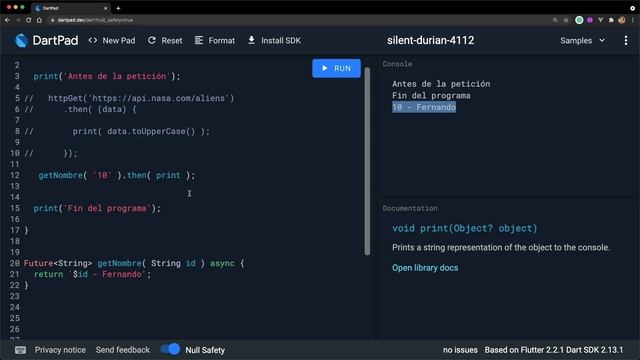This screenshot has height=360, width=640.
Task: Go to browser home page
Action: [x=39, y=20]
